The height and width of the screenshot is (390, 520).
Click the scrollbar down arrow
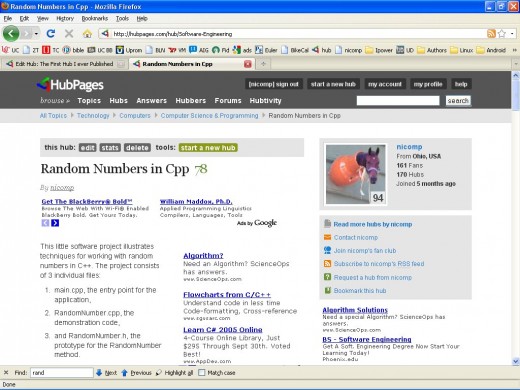[x=516, y=361]
